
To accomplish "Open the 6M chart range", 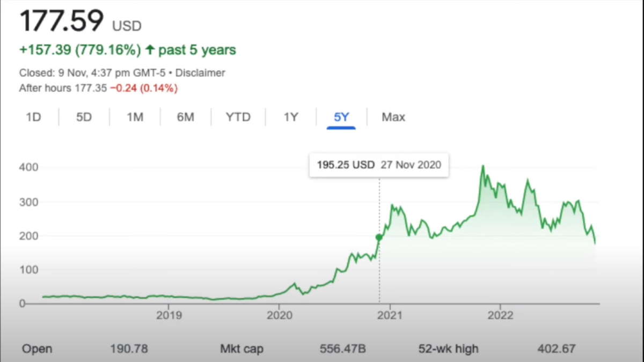I will [x=185, y=117].
